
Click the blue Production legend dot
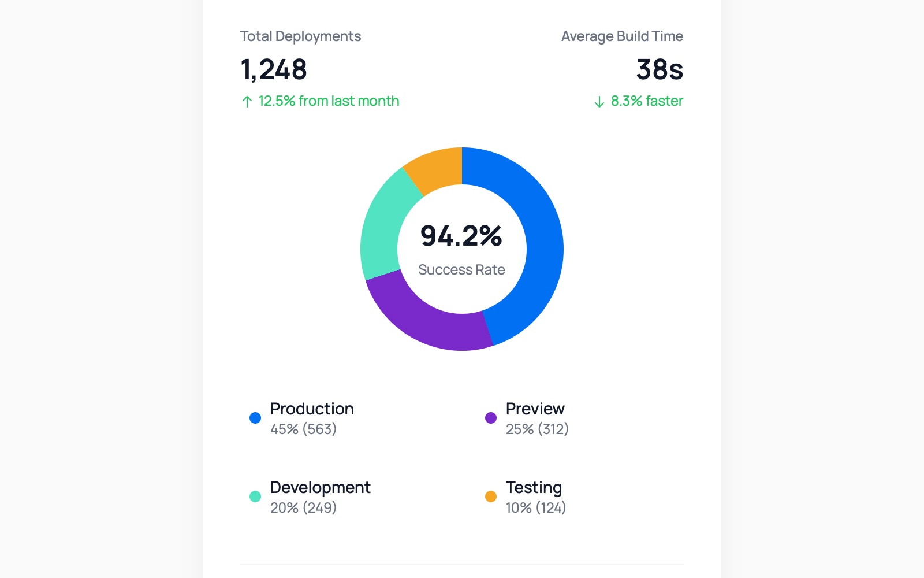coord(255,417)
